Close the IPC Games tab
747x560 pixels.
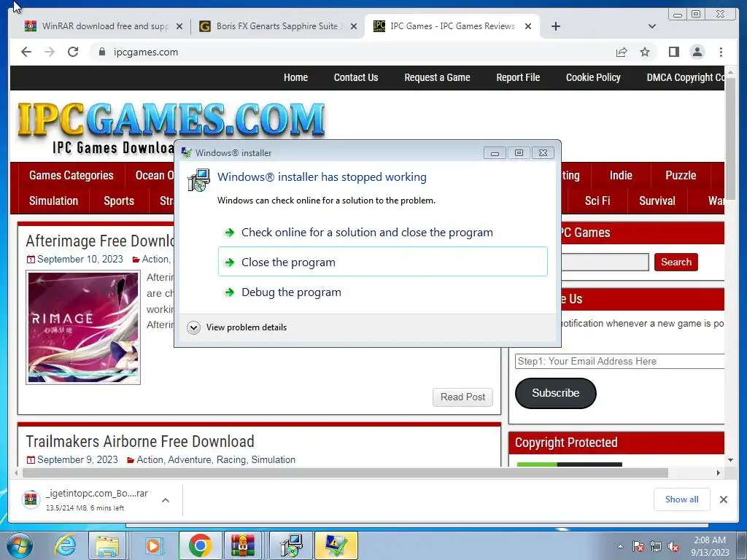click(528, 27)
